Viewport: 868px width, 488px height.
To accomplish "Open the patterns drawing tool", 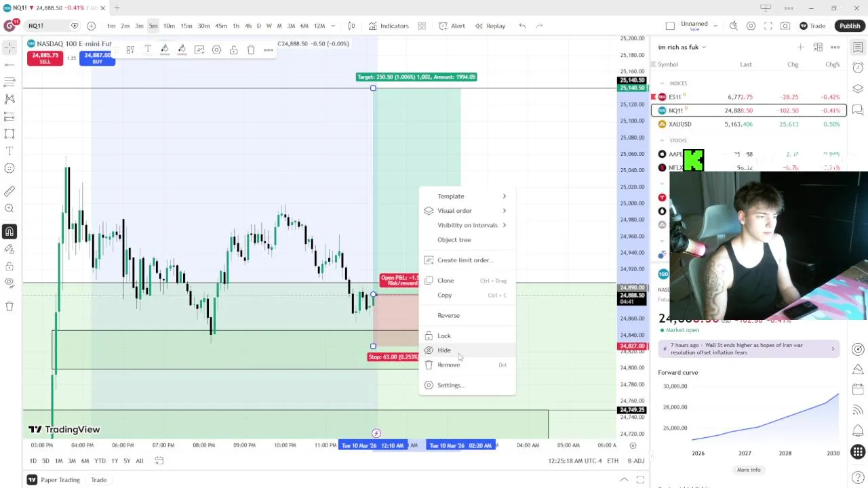I will [x=9, y=99].
